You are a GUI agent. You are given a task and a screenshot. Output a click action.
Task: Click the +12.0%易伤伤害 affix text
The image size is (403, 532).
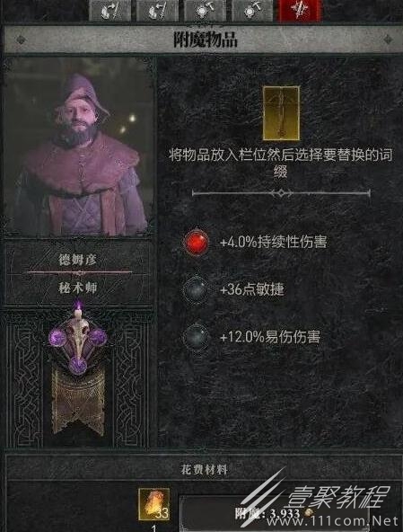coord(270,337)
